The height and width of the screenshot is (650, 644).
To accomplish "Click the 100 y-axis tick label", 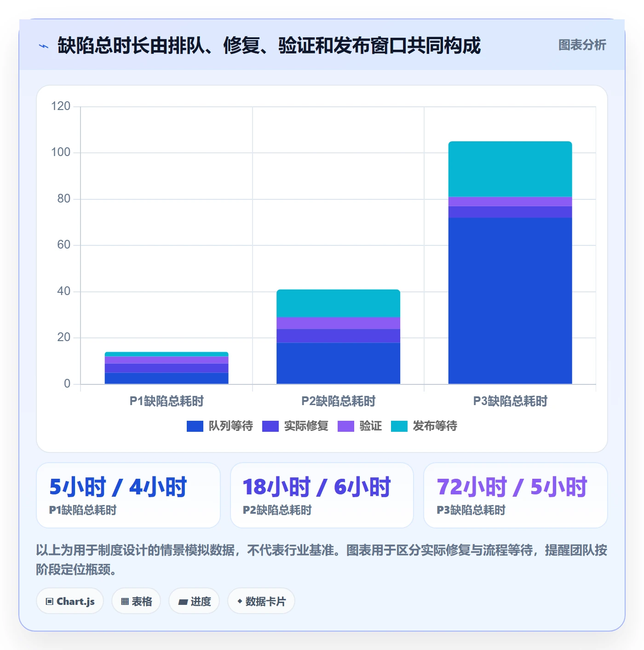I will 61,152.
